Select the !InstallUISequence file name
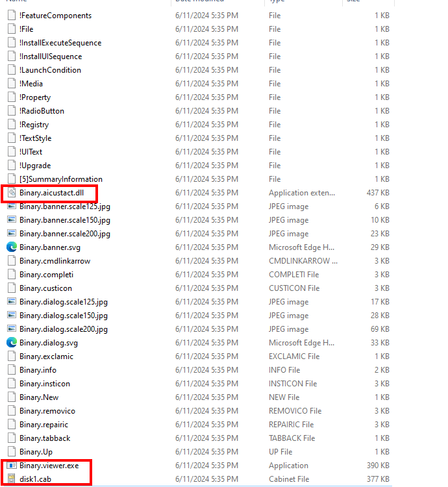The width and height of the screenshot is (448, 487). click(51, 56)
